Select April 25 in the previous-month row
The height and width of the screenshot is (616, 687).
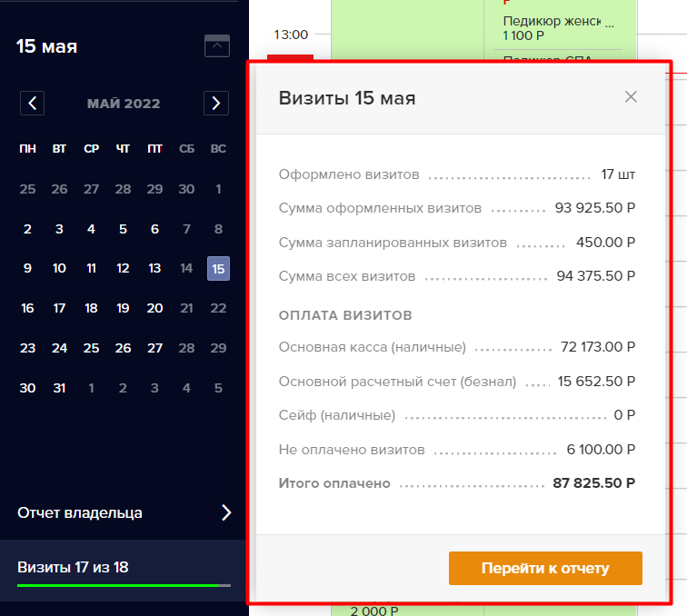tap(27, 189)
